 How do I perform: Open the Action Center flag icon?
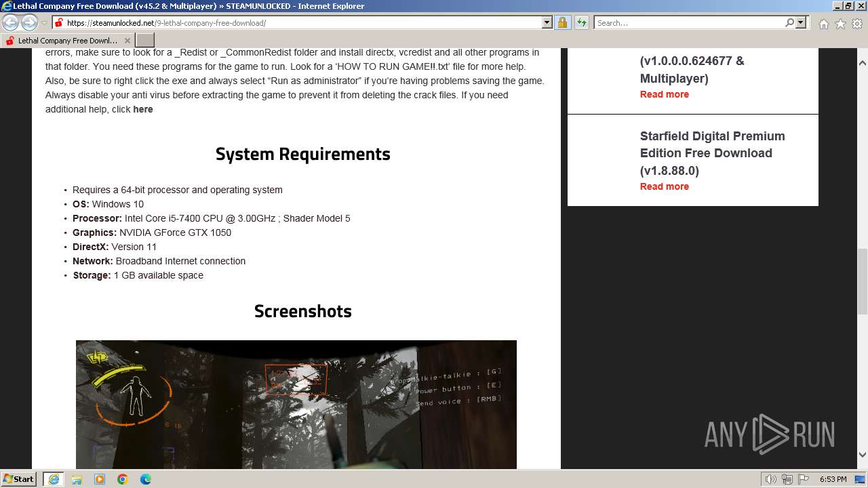[x=803, y=479]
